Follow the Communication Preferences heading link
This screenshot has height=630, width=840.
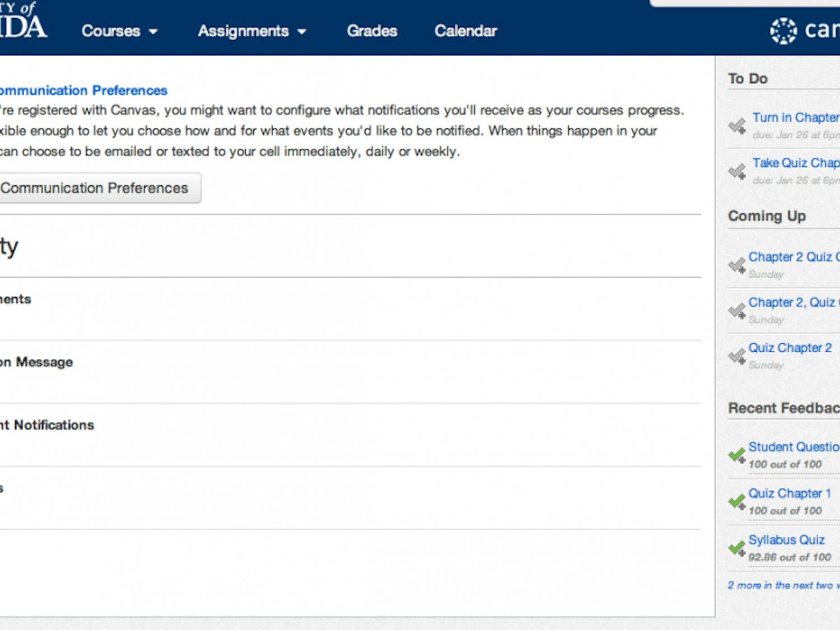(83, 90)
